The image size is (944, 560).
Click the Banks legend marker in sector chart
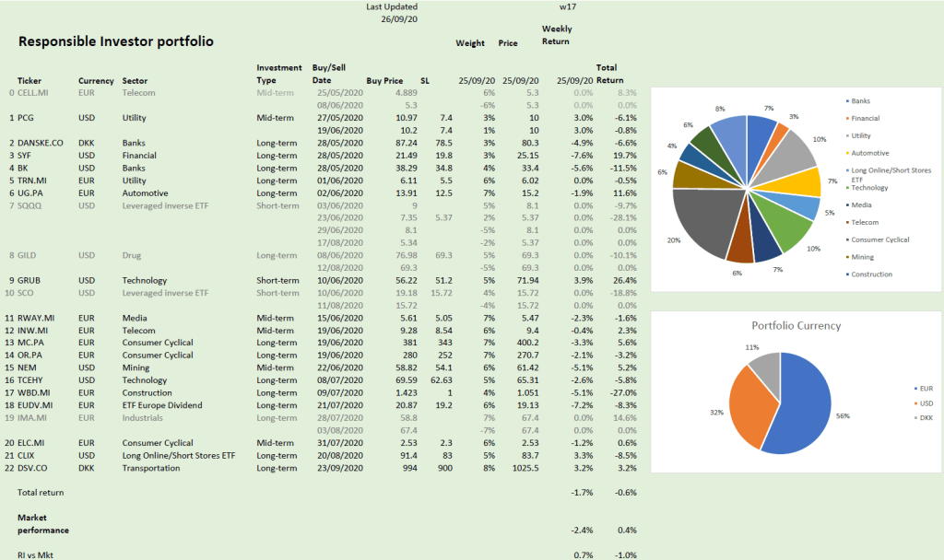click(x=847, y=100)
